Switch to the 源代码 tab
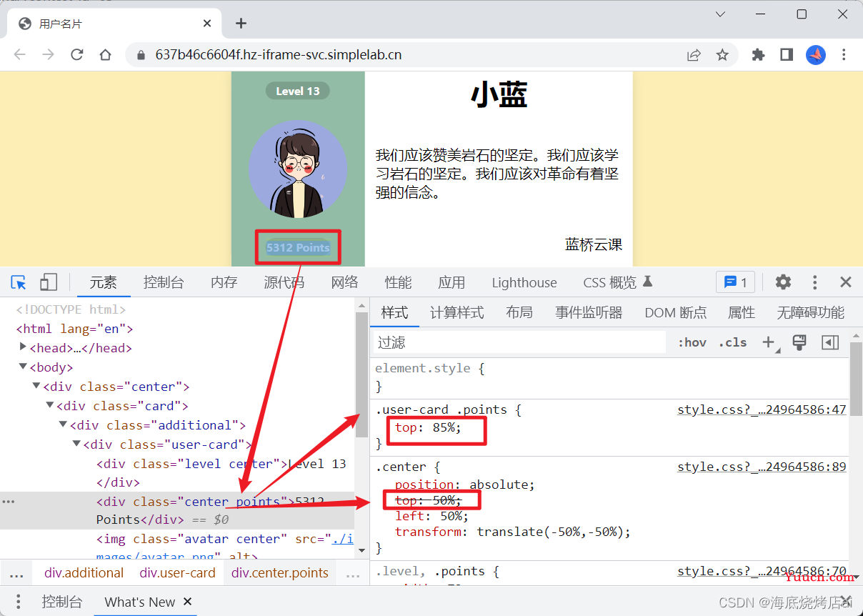863x616 pixels. pyautogui.click(x=284, y=282)
